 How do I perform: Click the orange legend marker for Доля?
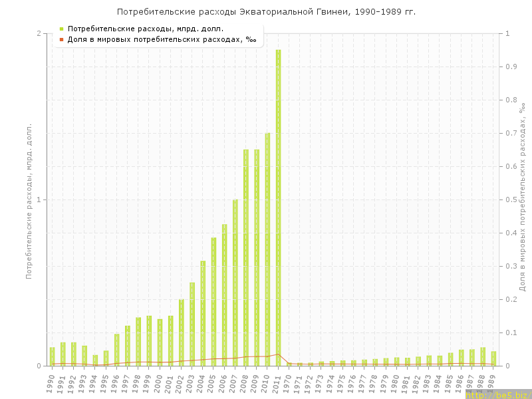[x=61, y=39]
